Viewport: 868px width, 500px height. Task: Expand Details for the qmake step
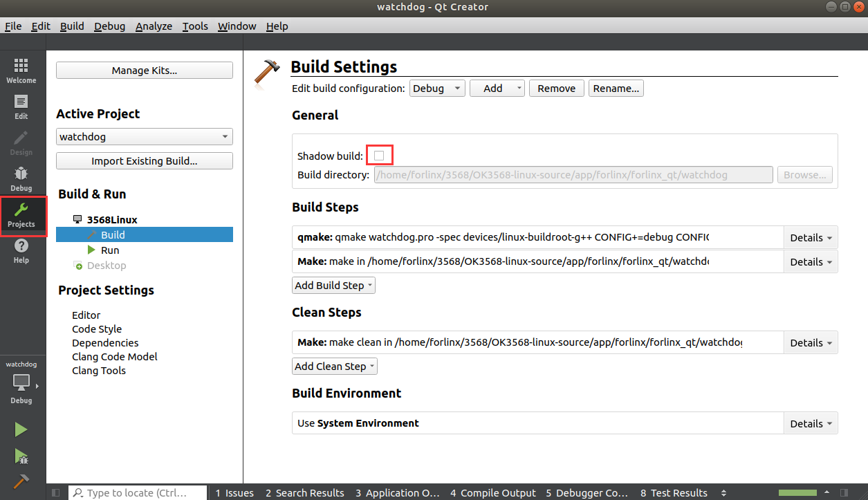click(811, 238)
